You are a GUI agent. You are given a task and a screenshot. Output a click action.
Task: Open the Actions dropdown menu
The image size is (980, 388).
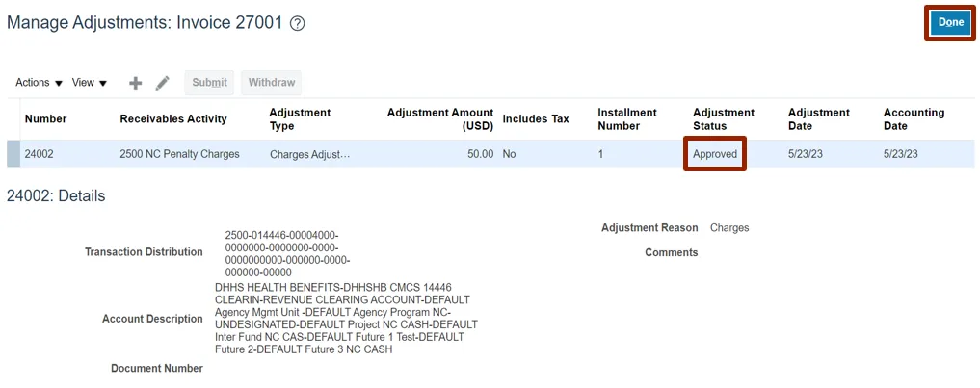click(39, 83)
